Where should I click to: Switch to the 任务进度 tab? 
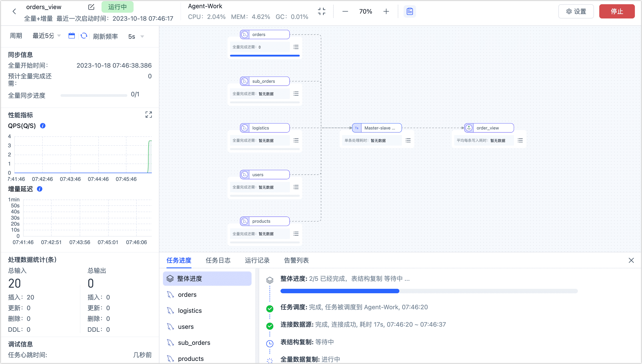pyautogui.click(x=179, y=260)
